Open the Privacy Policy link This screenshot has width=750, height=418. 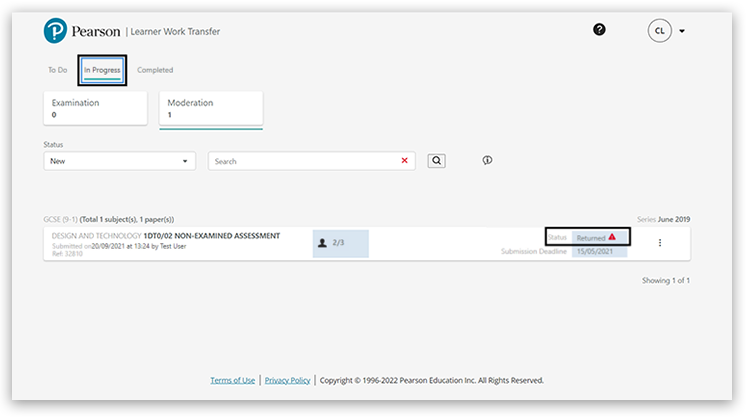click(287, 381)
